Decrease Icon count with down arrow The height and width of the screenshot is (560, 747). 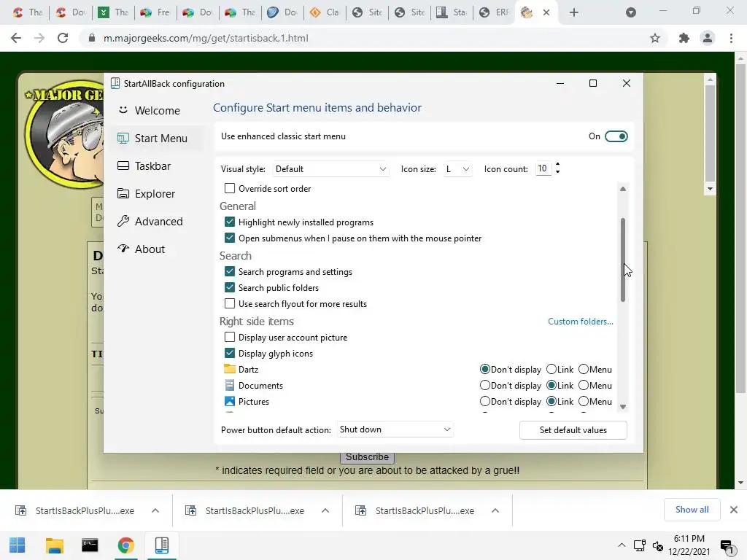[x=557, y=171]
